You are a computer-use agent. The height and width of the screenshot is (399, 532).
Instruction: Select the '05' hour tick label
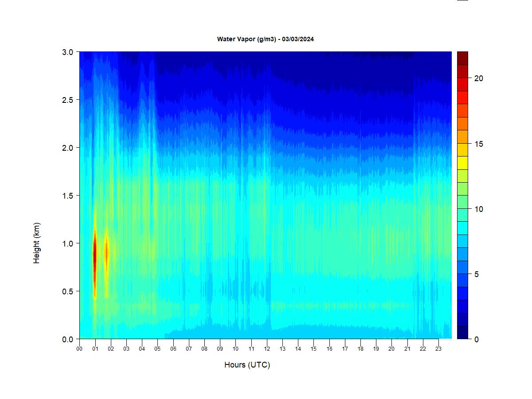point(157,348)
